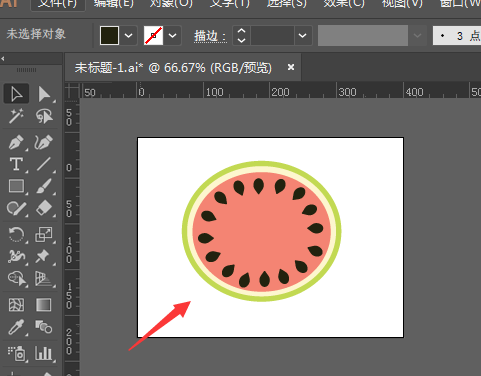Switch to the 未标题-1.ai document tab
The height and width of the screenshot is (376, 481).
[173, 68]
